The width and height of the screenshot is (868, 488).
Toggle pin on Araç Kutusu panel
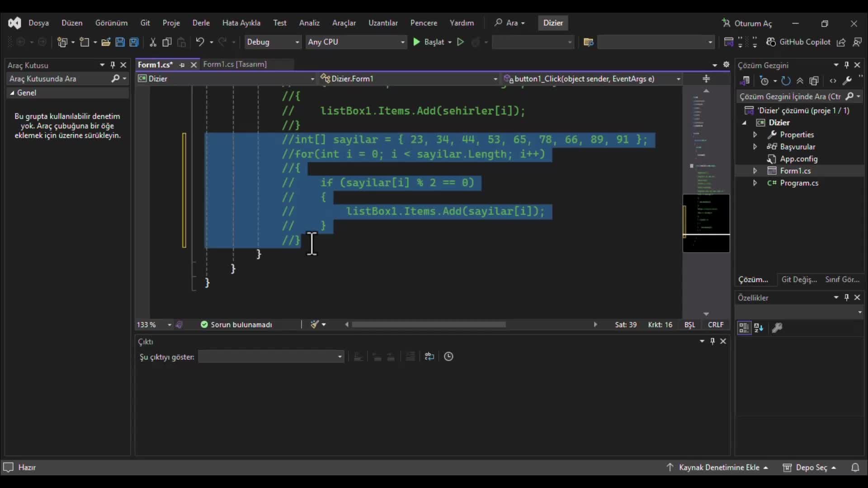tap(113, 65)
